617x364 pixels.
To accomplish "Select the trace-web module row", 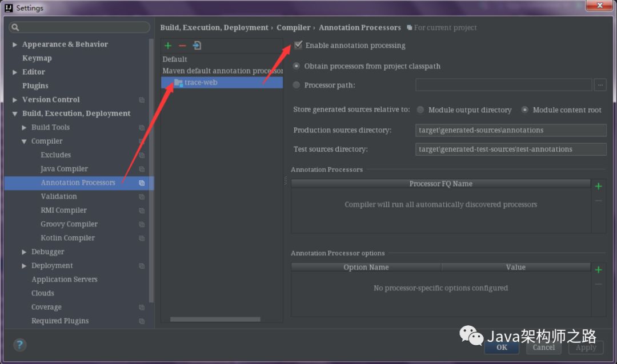I will pyautogui.click(x=222, y=83).
